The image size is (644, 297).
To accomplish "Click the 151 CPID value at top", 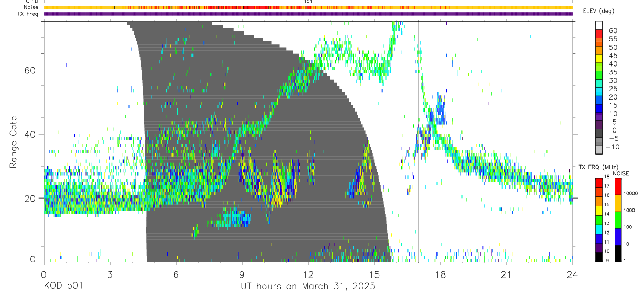I will coord(308,2).
